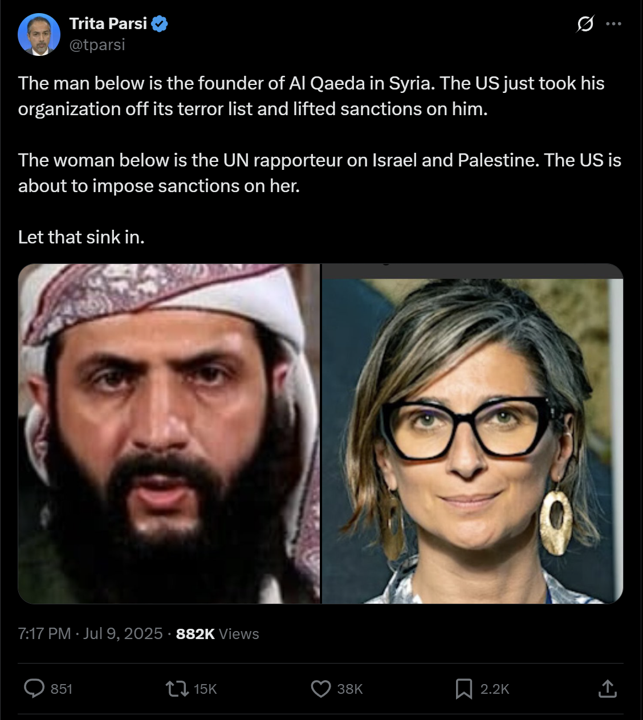This screenshot has height=720, width=643.
Task: Open the share upload icon
Action: (607, 688)
